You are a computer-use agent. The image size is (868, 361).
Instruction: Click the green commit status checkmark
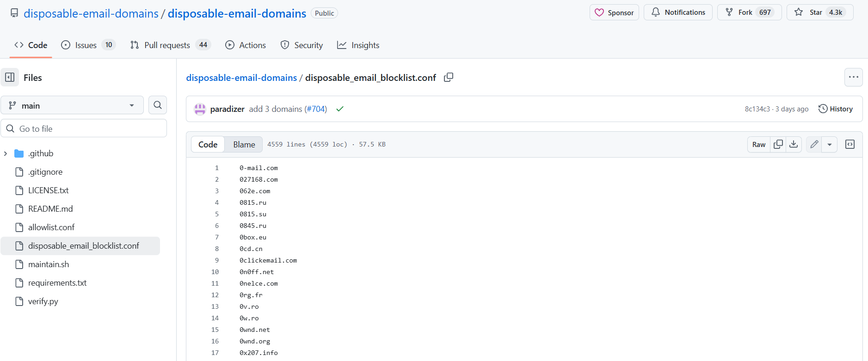point(340,109)
